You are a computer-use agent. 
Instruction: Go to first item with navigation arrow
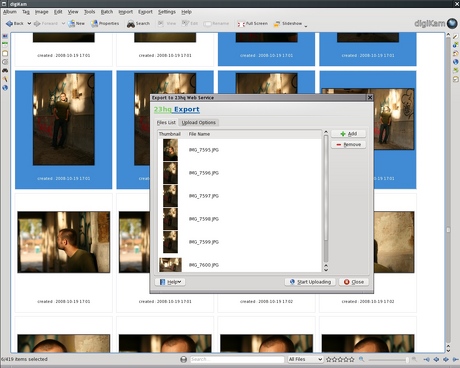(x=426, y=359)
